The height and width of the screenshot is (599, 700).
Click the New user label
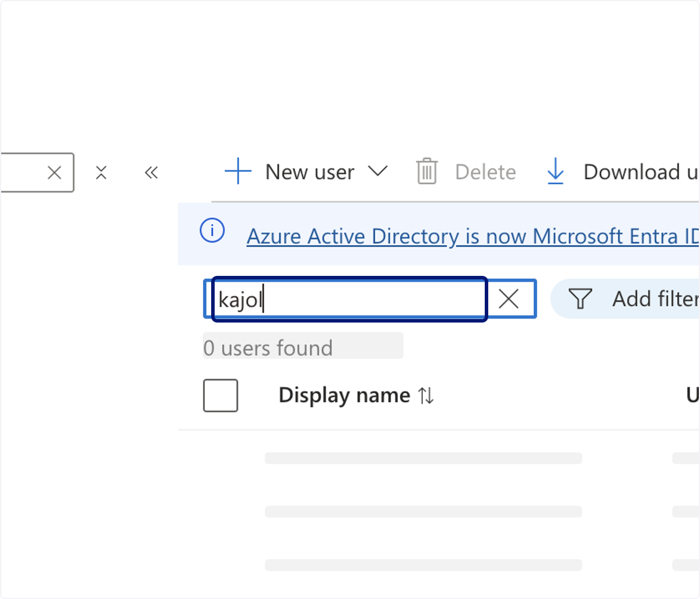coord(310,172)
